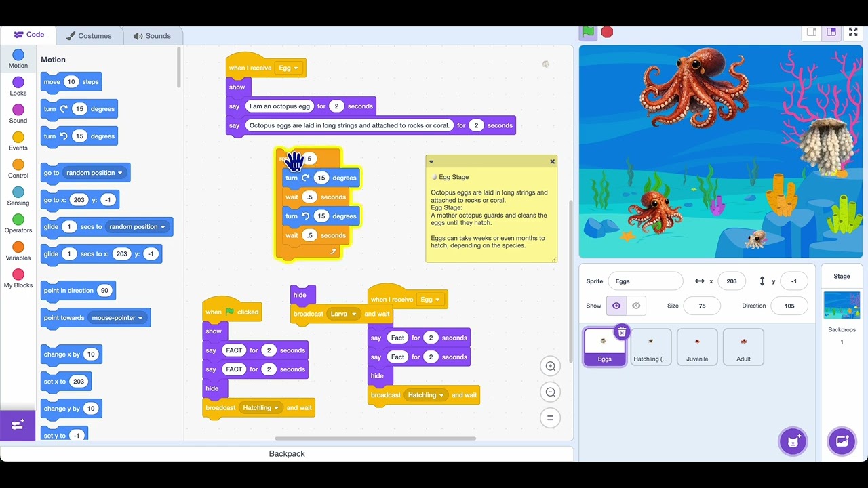Open the Add Extension button

(x=18, y=424)
